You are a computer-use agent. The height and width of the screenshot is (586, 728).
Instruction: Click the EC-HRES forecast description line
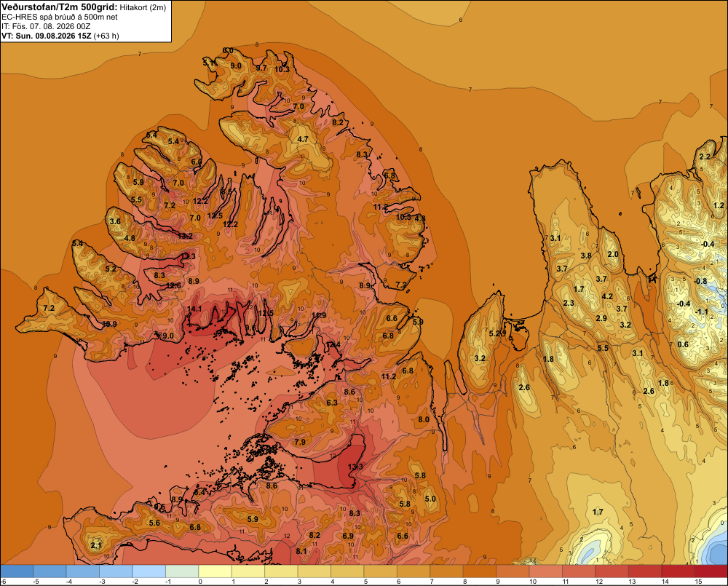tap(60, 17)
